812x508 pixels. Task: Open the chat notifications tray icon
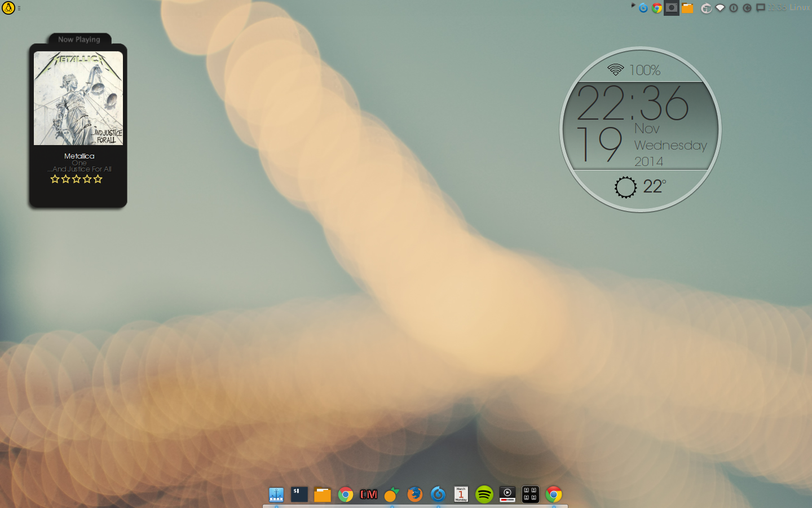[x=761, y=8]
